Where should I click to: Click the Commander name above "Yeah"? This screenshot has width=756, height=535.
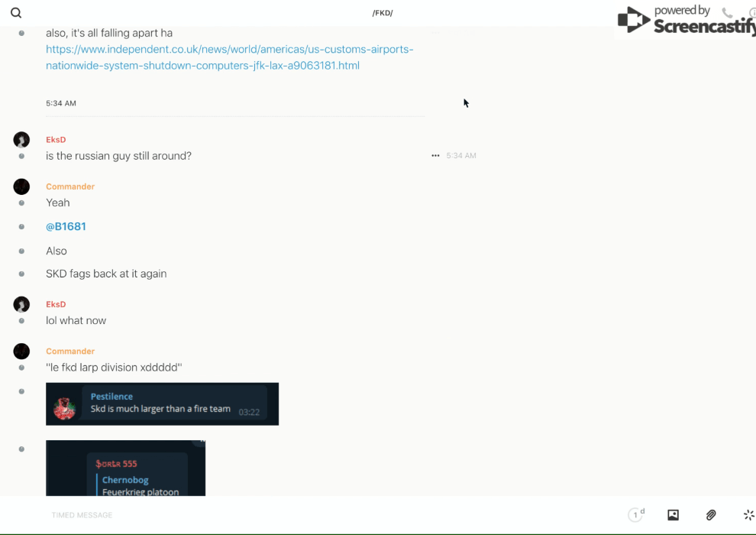tap(70, 186)
